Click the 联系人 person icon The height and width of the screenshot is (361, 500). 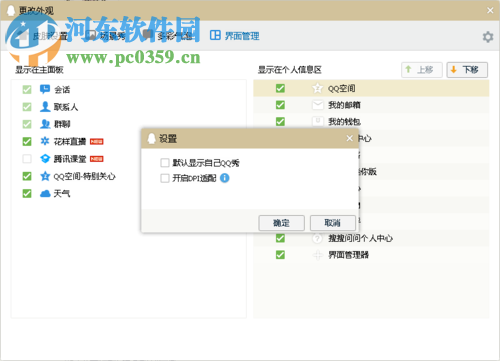[x=45, y=107]
